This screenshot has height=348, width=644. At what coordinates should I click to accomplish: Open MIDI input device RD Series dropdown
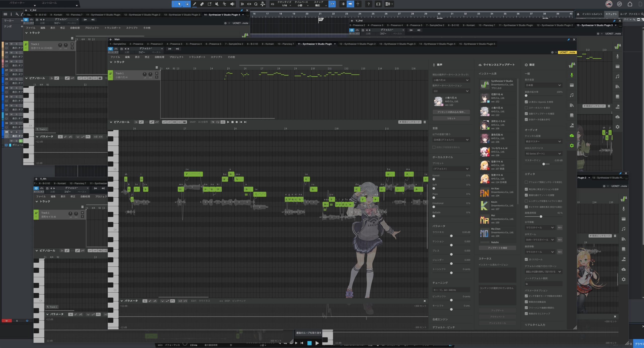click(x=543, y=154)
